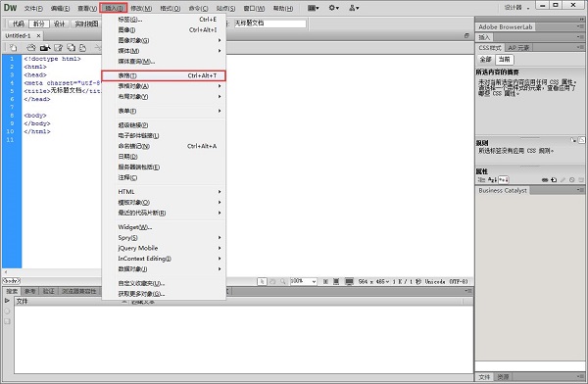Delete CSS rule with the trash icon

(580, 180)
